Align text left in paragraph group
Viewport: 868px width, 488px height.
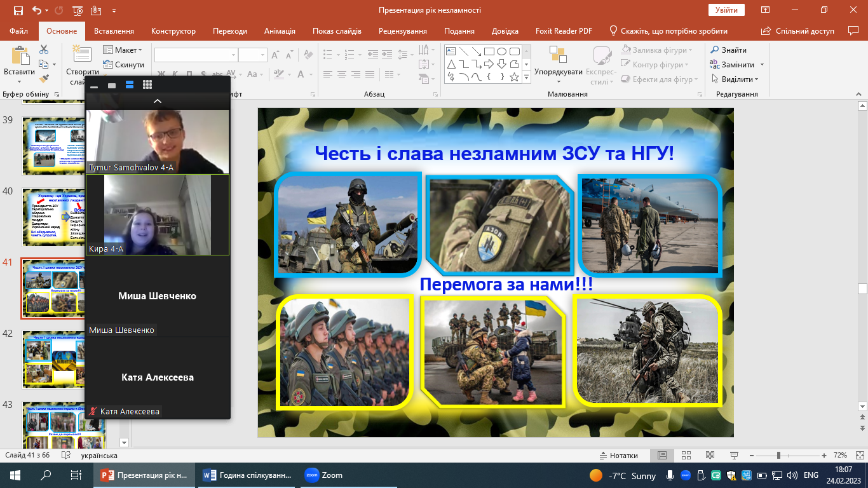[x=327, y=74]
